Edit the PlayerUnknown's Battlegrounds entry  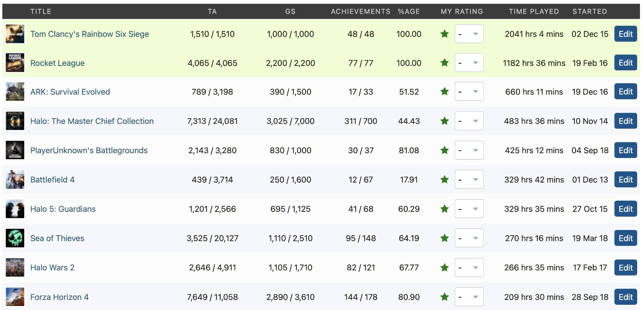[625, 150]
